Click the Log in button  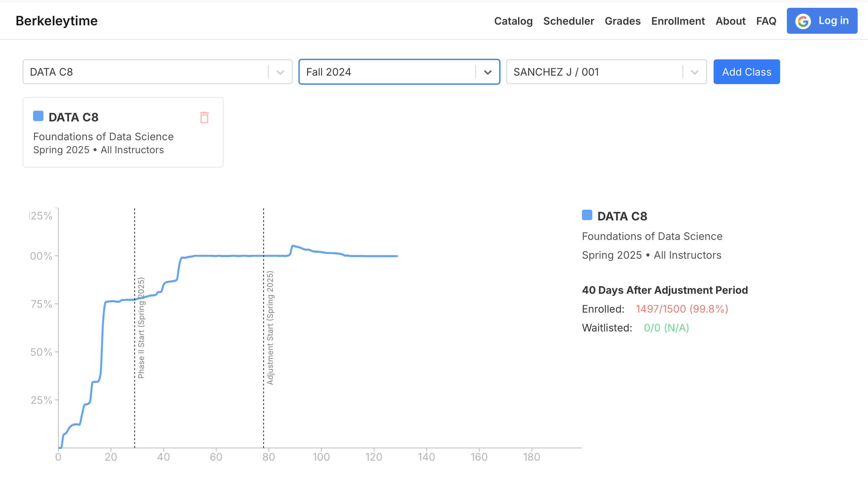click(x=833, y=21)
